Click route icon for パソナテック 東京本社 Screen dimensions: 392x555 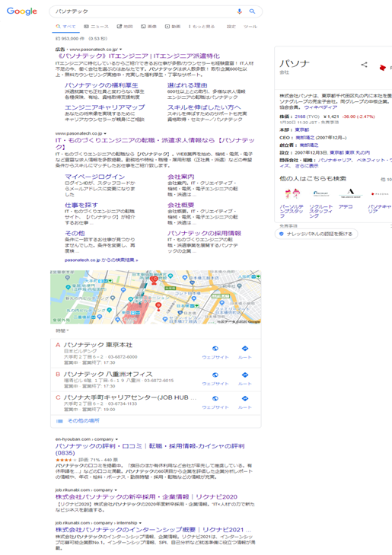[x=245, y=349]
